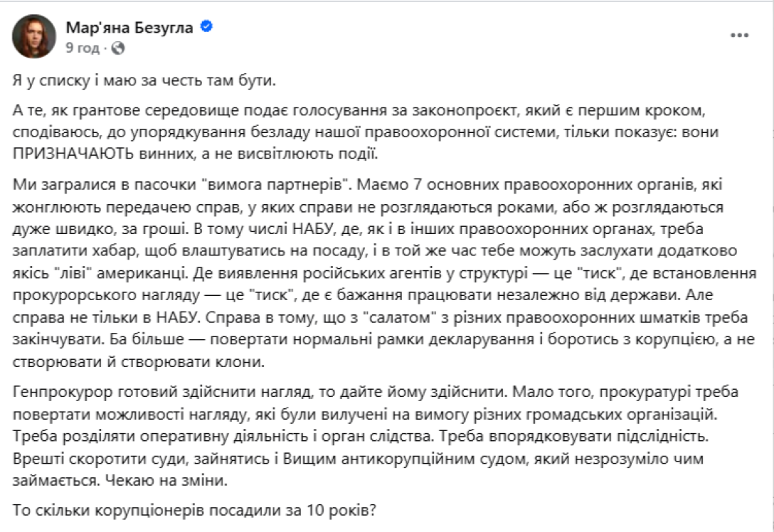Screen dimensions: 774x532
Task: Click the public globe privacy icon
Action: click(118, 48)
